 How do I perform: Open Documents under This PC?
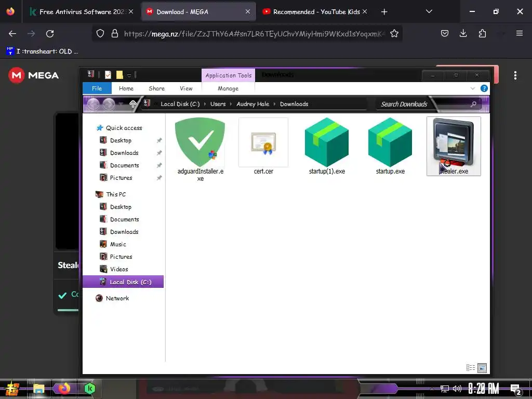pyautogui.click(x=124, y=219)
